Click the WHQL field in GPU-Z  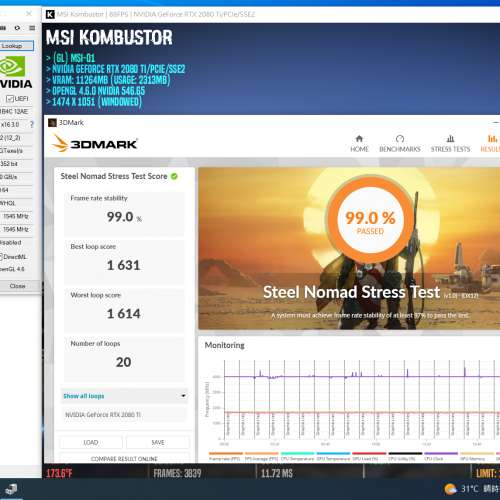tap(16, 203)
